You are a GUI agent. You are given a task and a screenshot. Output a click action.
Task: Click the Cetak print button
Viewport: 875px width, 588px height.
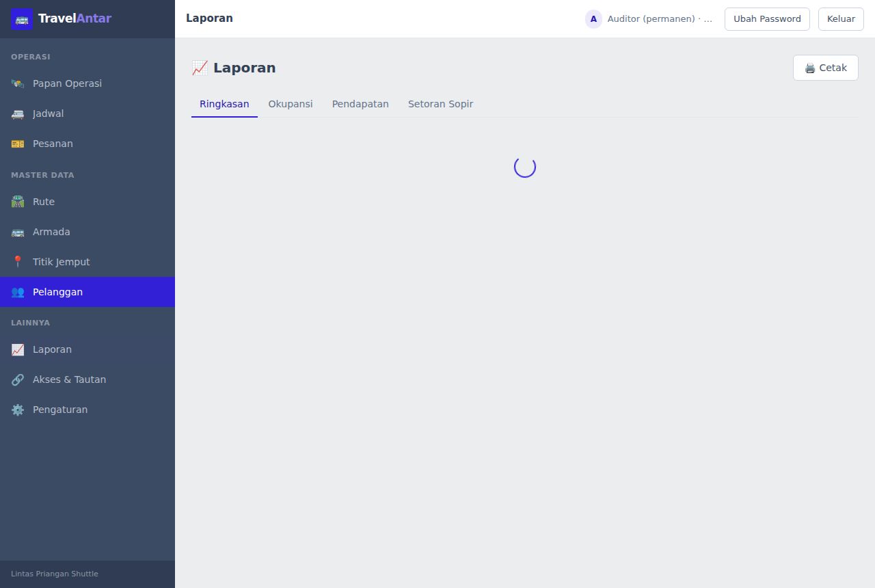(826, 68)
